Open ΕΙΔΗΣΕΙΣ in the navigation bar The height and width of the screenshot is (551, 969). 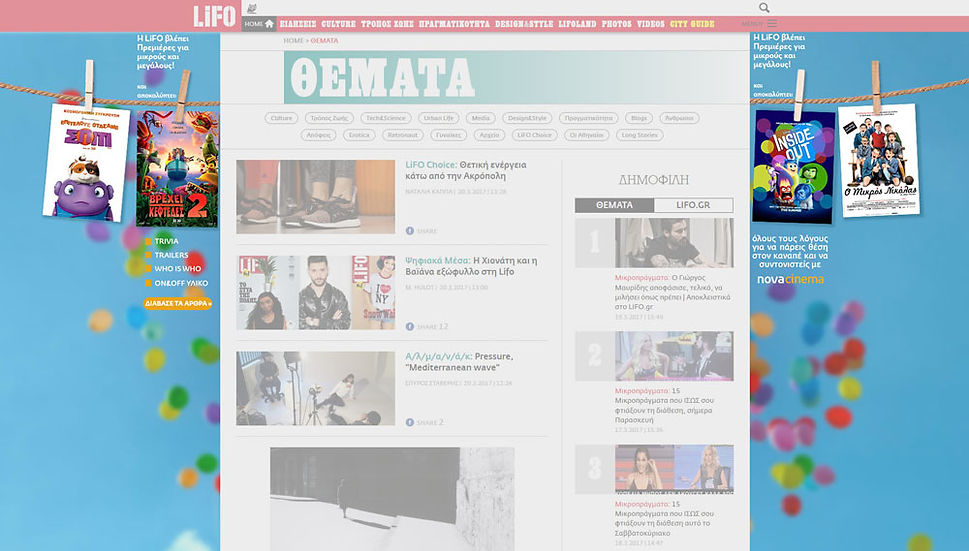click(x=298, y=24)
